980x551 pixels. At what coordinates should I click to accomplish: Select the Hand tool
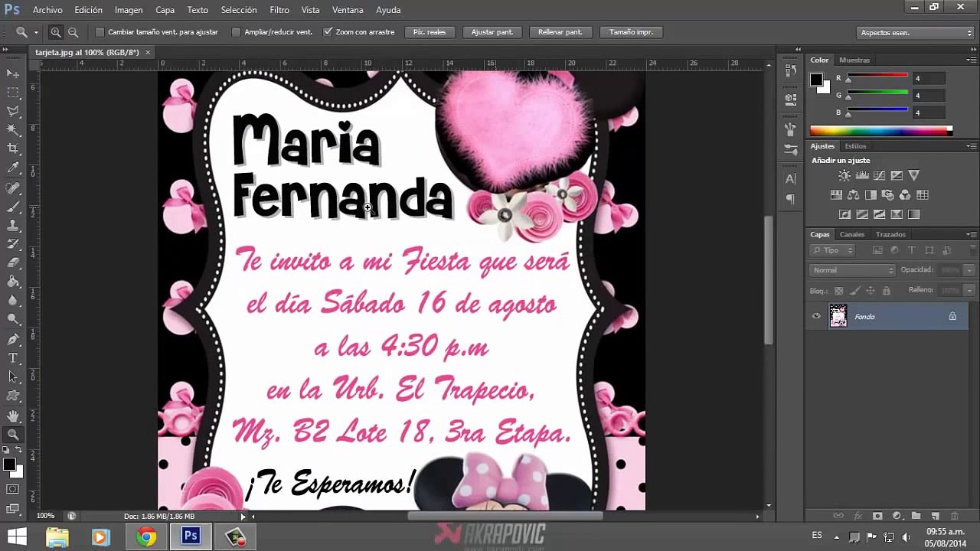[x=13, y=416]
